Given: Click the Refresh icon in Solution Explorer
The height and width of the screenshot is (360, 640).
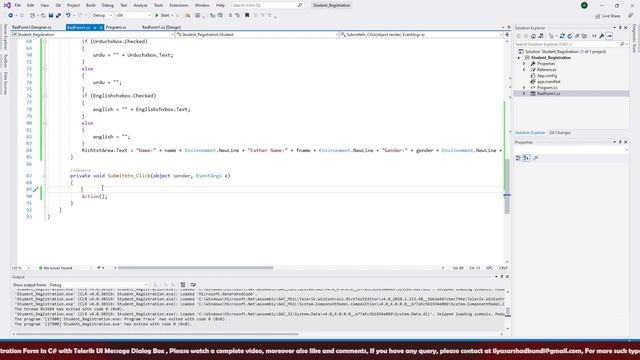Looking at the screenshot, I should coord(569,36).
